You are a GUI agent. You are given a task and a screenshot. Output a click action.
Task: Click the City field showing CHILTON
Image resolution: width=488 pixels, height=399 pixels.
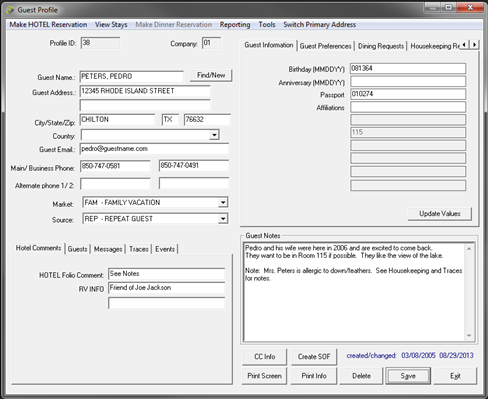coord(117,119)
